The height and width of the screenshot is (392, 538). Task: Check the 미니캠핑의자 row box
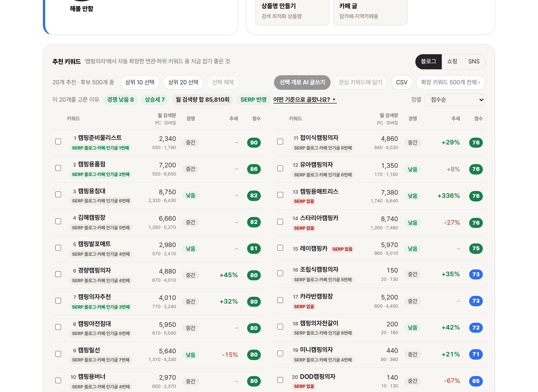(280, 353)
